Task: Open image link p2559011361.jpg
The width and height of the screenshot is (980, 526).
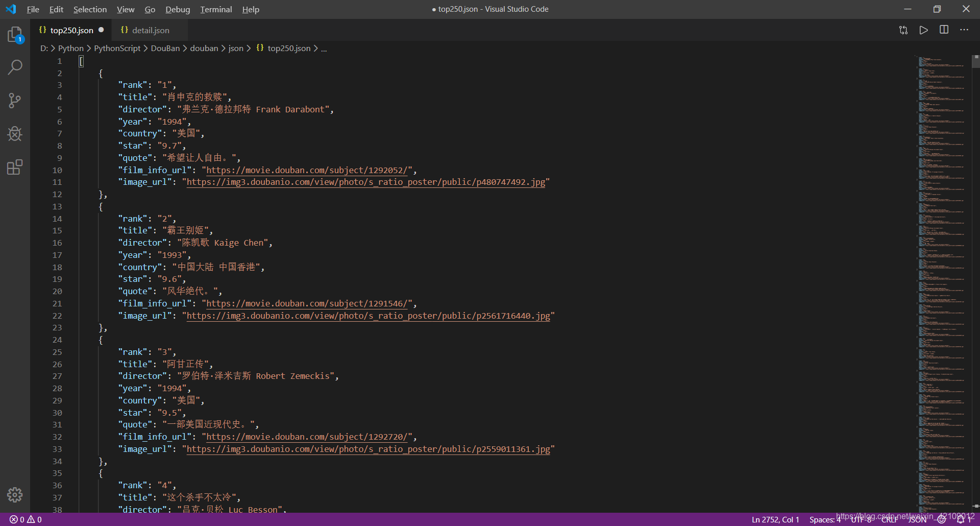Action: click(x=368, y=449)
